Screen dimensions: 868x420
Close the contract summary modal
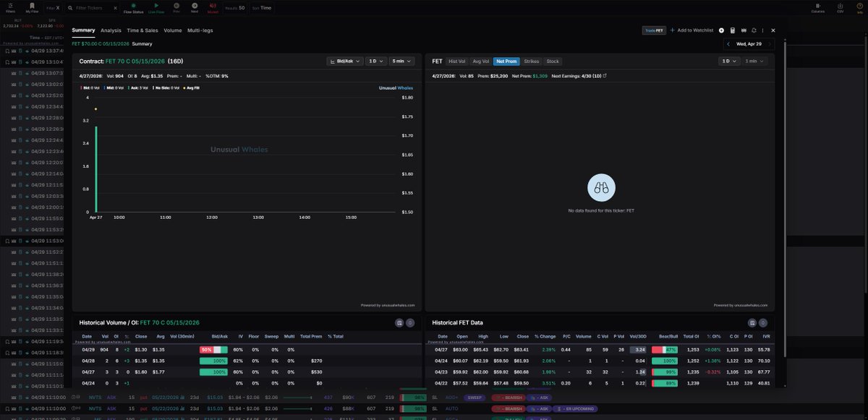pyautogui.click(x=773, y=30)
